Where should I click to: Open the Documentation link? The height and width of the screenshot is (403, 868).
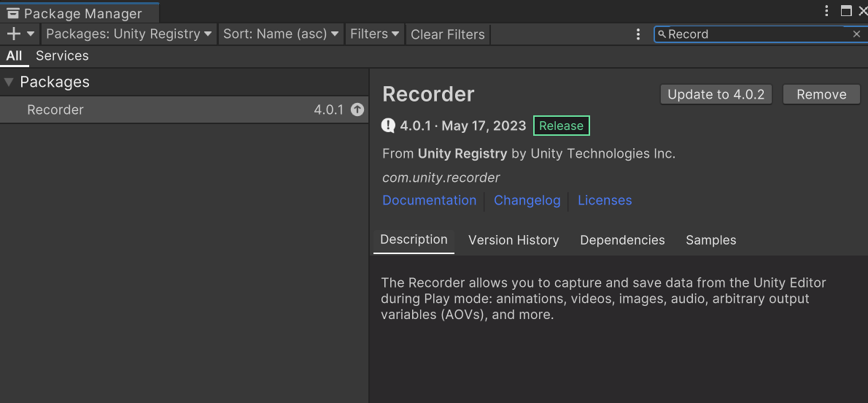(430, 200)
